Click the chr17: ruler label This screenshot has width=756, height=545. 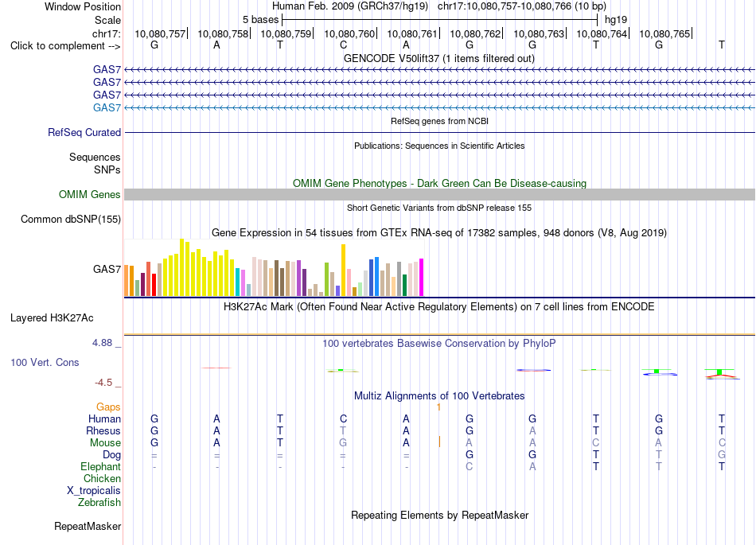(107, 33)
